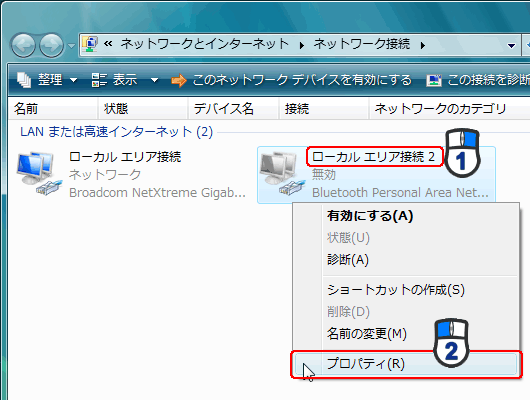Click ネットワークとインターネット breadcrumb link
Viewport: 530px width, 400px height.
(205, 44)
